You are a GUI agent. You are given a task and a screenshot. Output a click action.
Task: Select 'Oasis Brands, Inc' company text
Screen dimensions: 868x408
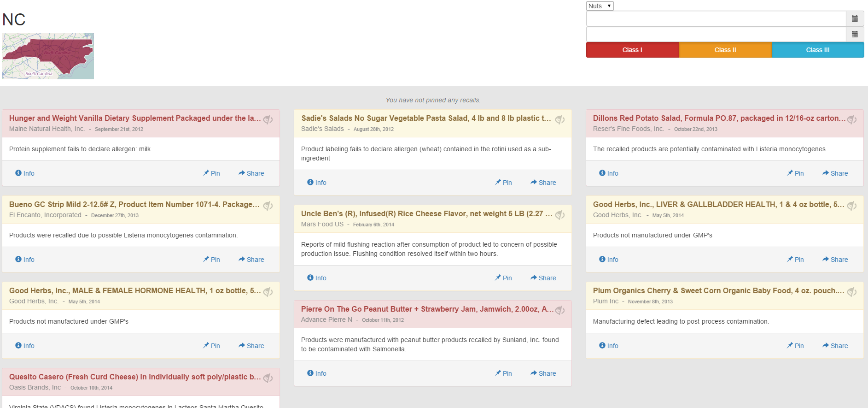35,388
